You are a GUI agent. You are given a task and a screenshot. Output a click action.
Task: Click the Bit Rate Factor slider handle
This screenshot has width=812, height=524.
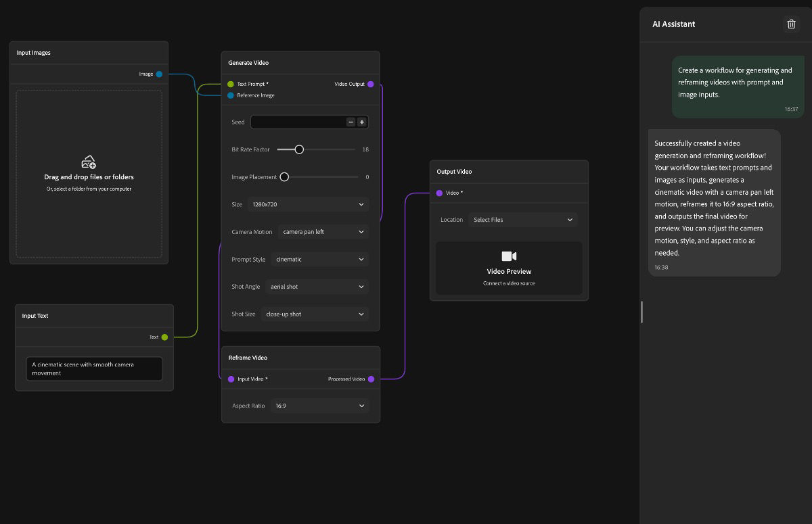point(298,149)
